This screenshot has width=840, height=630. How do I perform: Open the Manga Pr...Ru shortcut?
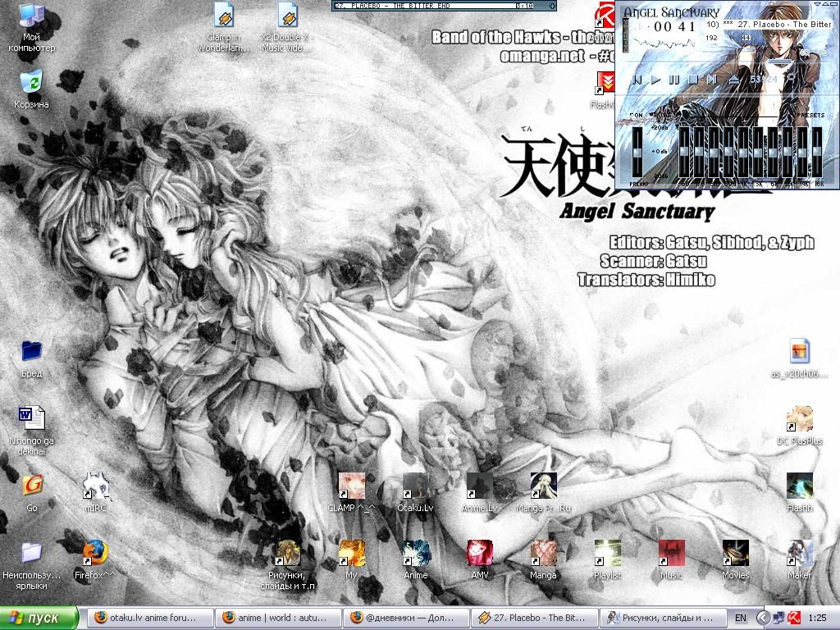(543, 493)
